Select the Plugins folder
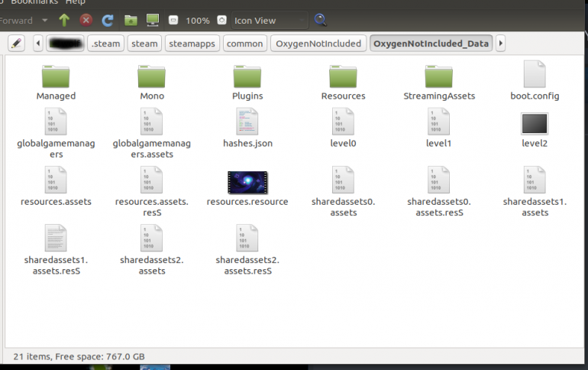Viewport: 588px width, 370px height. (247, 83)
